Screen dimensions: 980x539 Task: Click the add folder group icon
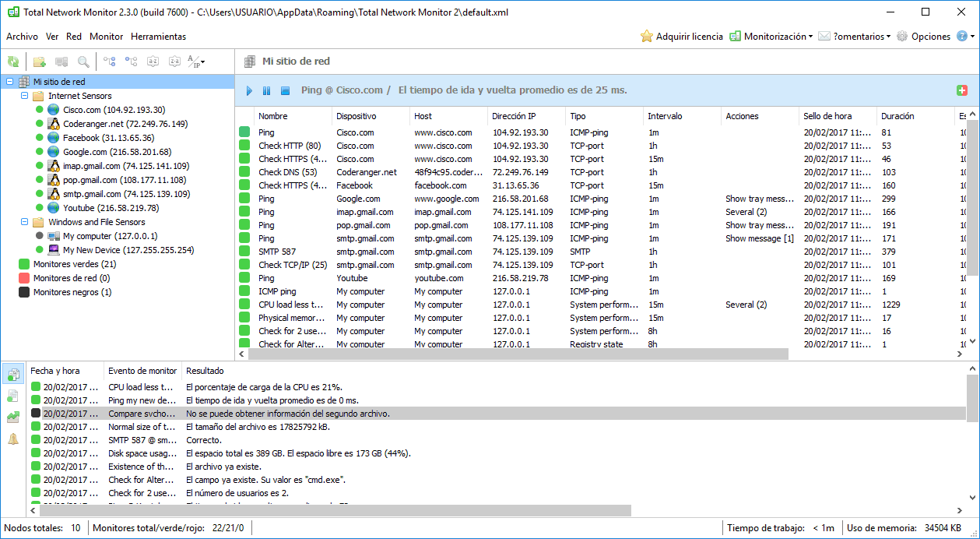pyautogui.click(x=40, y=62)
